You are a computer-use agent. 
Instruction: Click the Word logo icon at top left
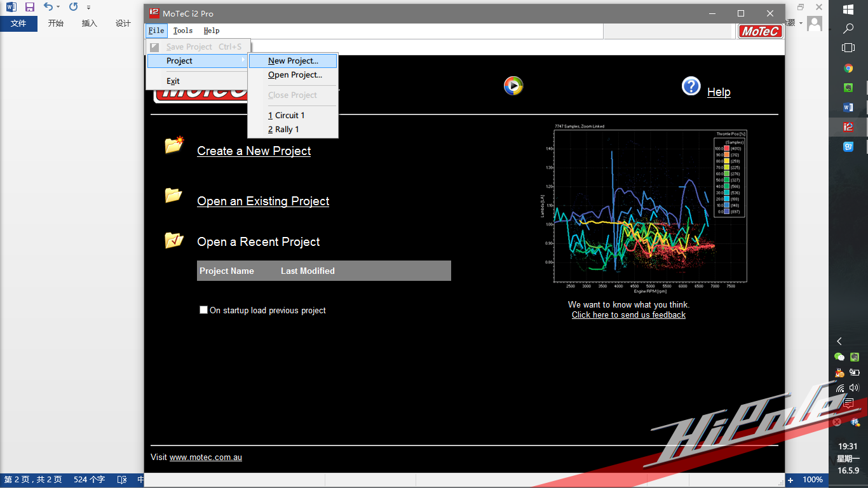pos(11,7)
